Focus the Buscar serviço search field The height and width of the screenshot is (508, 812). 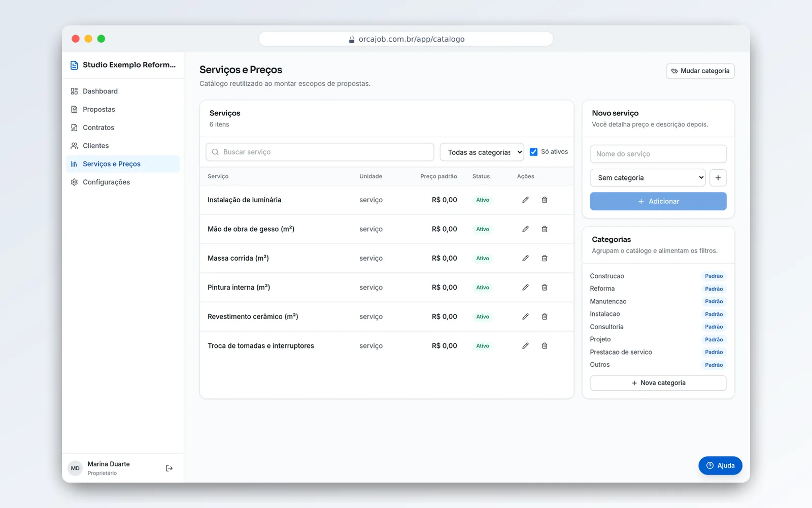(x=320, y=152)
